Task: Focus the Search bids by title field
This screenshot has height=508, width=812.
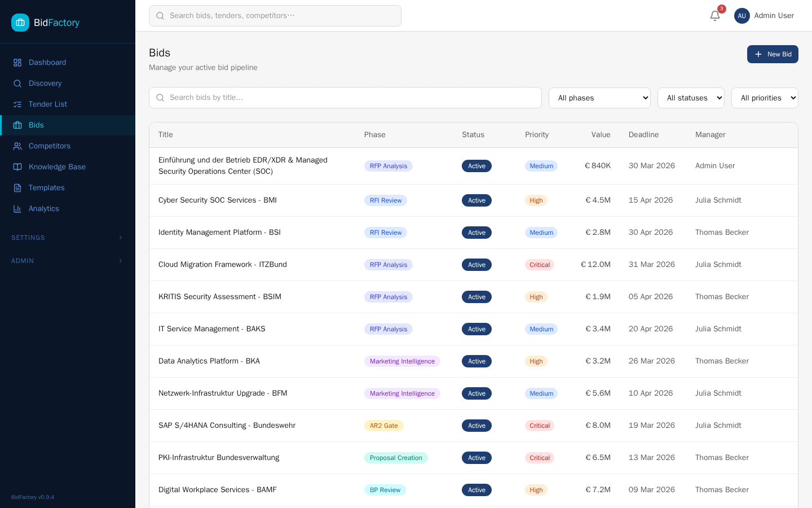Action: (345, 98)
